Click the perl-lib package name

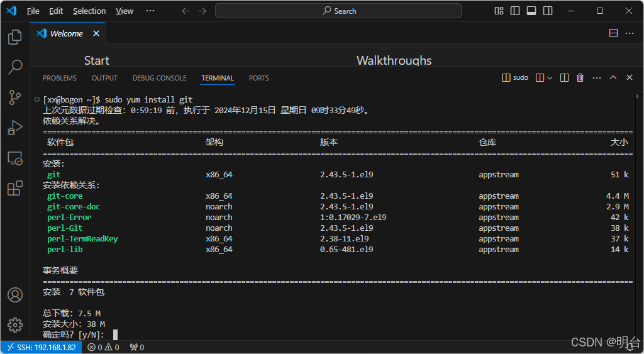[65, 249]
